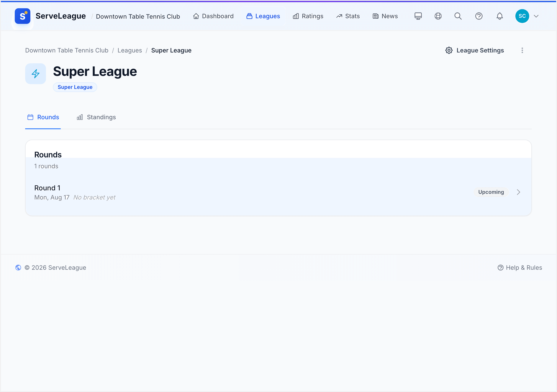This screenshot has width=557, height=392.
Task: Open Stats in top navigation
Action: tap(348, 16)
